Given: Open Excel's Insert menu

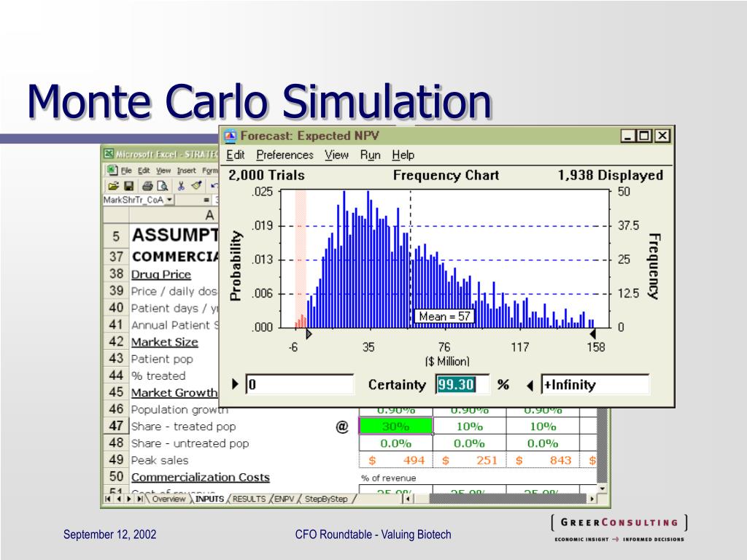Looking at the screenshot, I should tap(186, 171).
